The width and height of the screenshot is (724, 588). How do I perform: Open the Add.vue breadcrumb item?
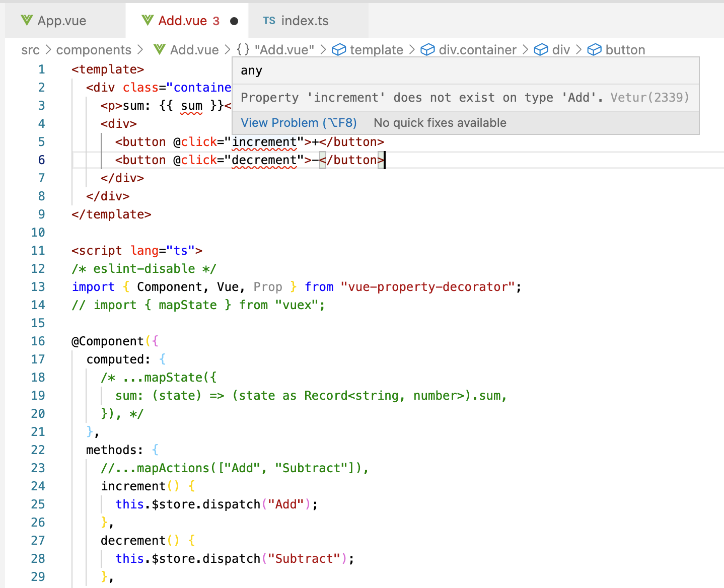click(x=194, y=50)
